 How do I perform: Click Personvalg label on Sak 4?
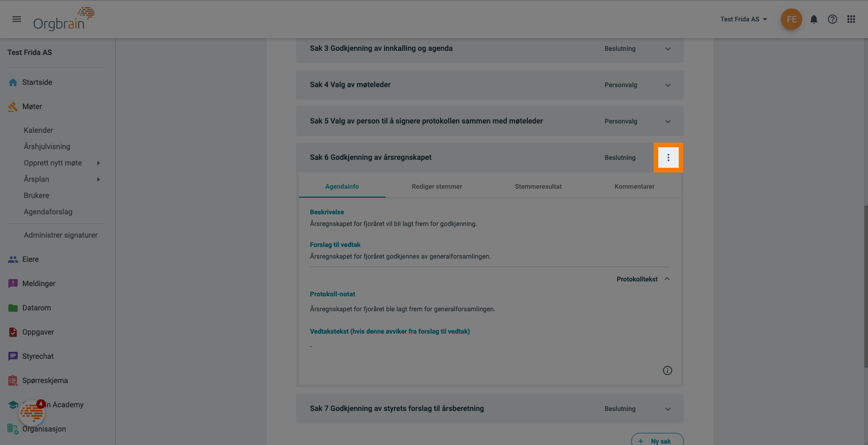[620, 85]
